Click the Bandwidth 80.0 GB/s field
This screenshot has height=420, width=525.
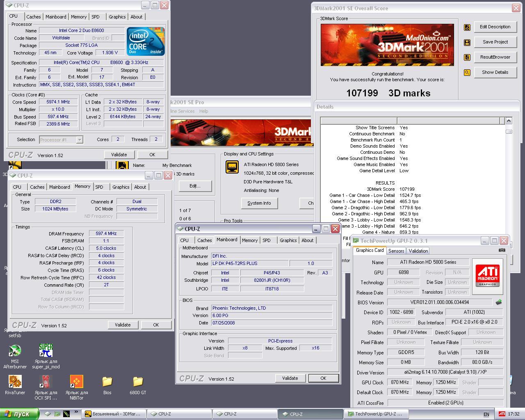click(482, 362)
